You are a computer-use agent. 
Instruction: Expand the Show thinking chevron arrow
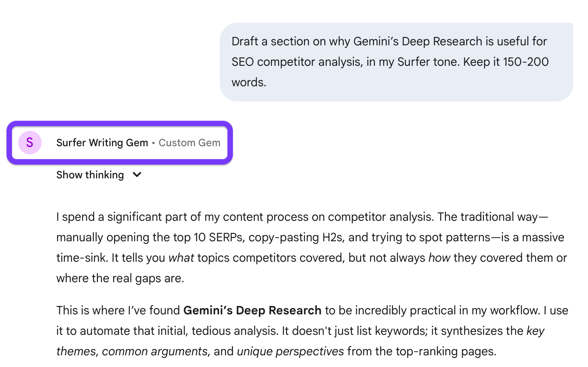pos(137,175)
